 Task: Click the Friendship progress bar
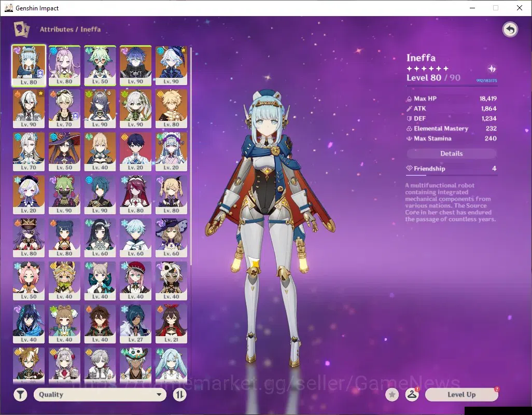click(452, 175)
